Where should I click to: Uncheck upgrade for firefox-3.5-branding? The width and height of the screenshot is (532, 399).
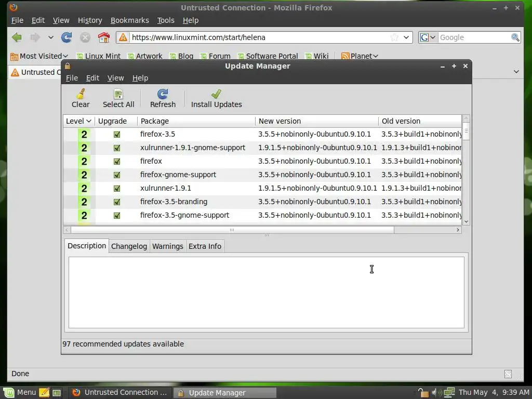pos(117,202)
